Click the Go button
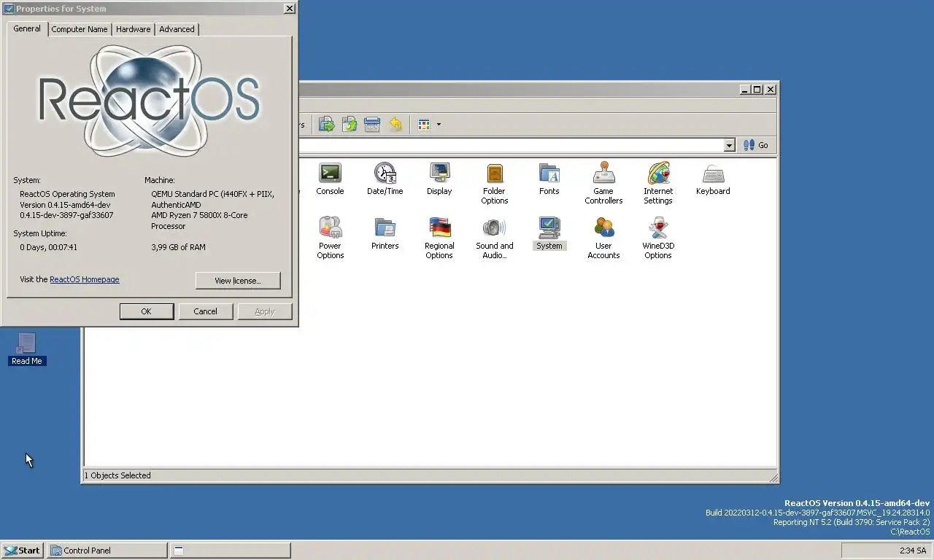This screenshot has height=560, width=934. (755, 145)
